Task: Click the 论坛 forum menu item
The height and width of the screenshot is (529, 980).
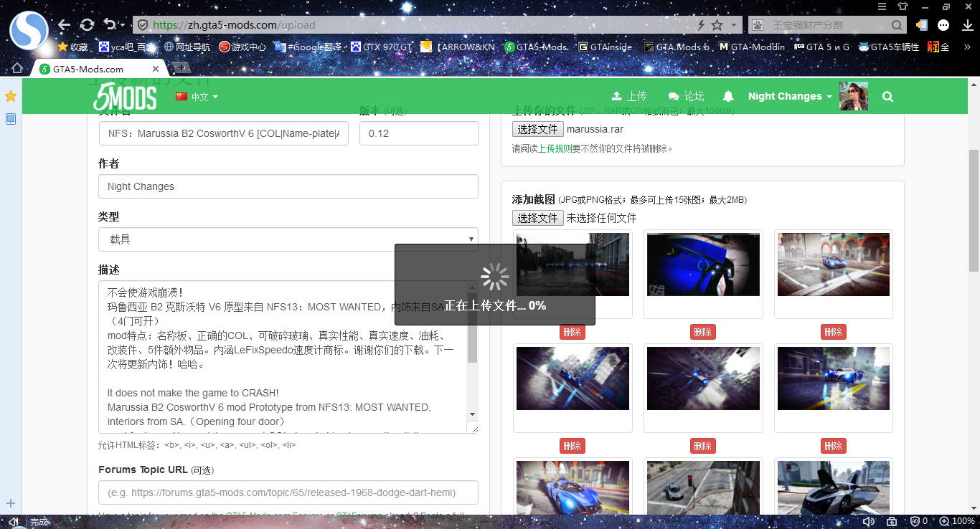Action: click(x=686, y=97)
